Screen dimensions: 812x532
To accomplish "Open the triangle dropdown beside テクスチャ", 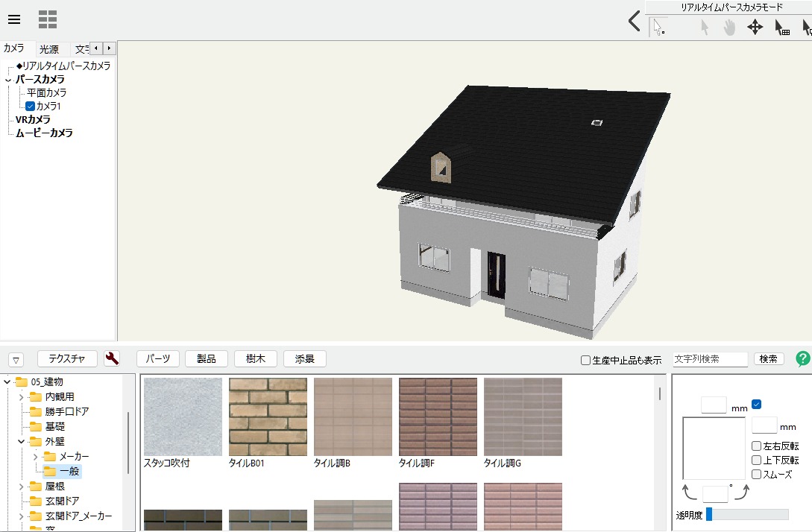I will (x=16, y=360).
